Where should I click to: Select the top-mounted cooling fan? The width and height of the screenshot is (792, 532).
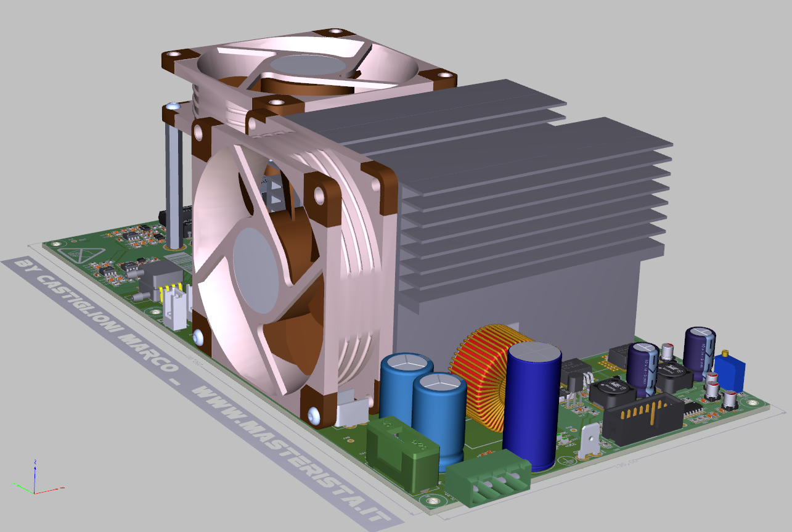(309, 74)
